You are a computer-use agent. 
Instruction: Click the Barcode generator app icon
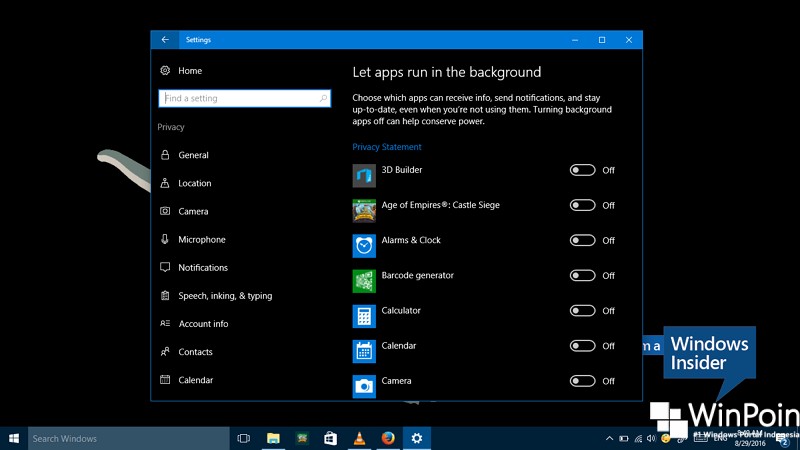coord(364,281)
